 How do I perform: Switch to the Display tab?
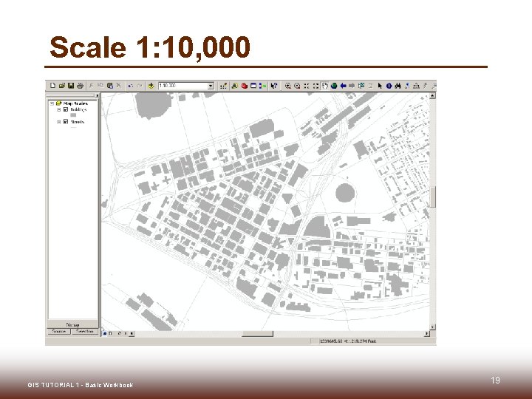[x=72, y=324]
